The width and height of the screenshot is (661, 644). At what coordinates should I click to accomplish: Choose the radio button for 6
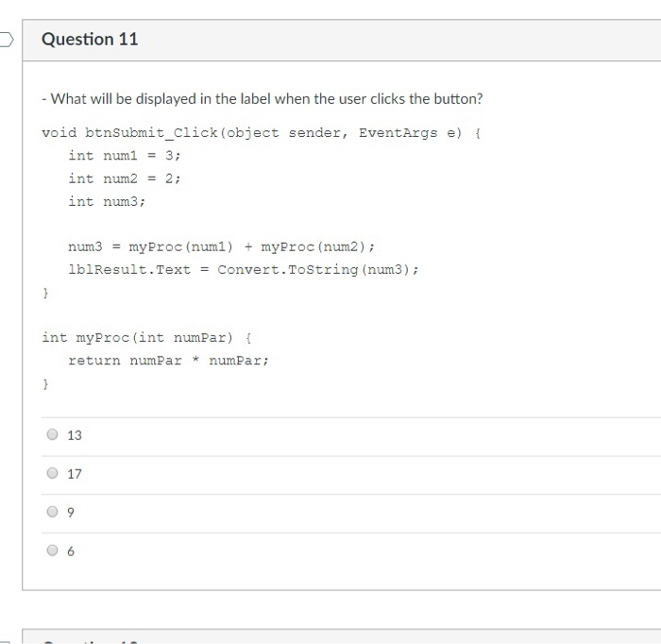52,551
